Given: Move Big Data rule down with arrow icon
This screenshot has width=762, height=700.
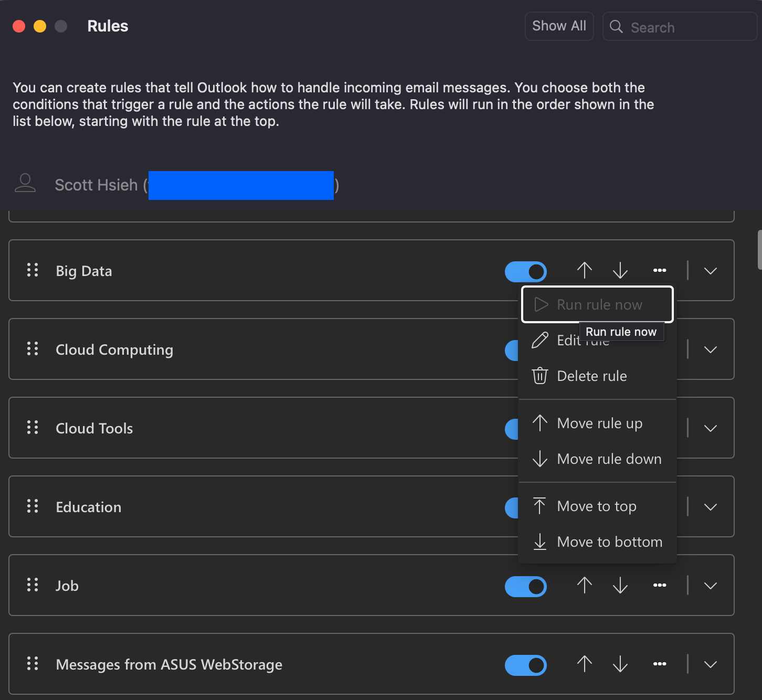Looking at the screenshot, I should coord(620,270).
